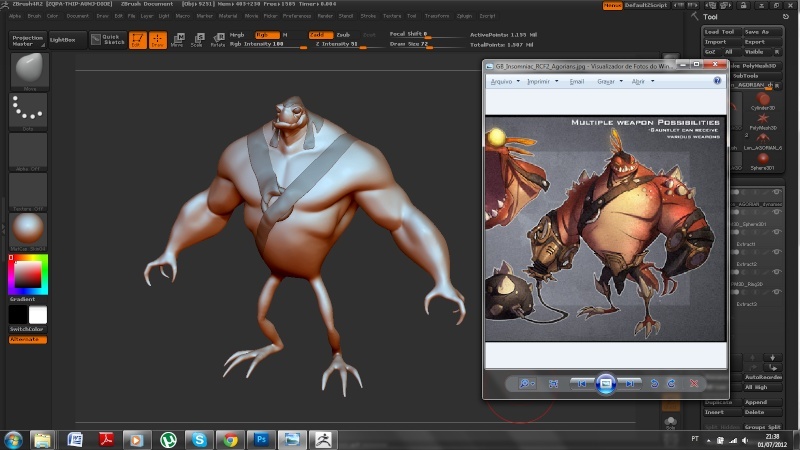
Task: Open photo viewer help icon
Action: tap(717, 81)
